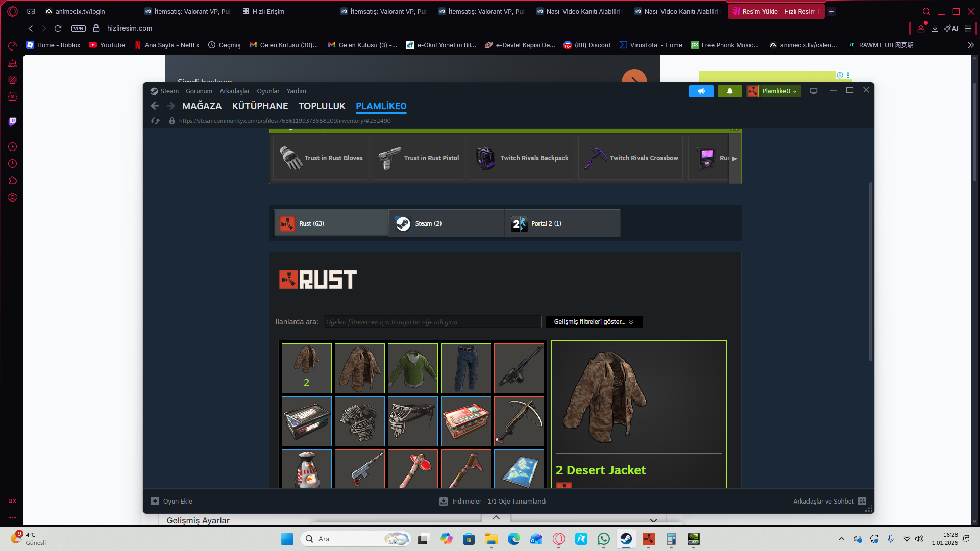The image size is (980, 551).
Task: Open the Home - Roblox bookmark
Action: 53,45
